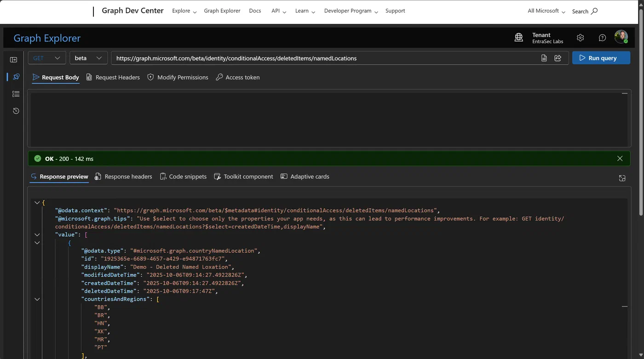The image size is (644, 359).
Task: Expand the Developer Program menu
Action: pos(351,11)
